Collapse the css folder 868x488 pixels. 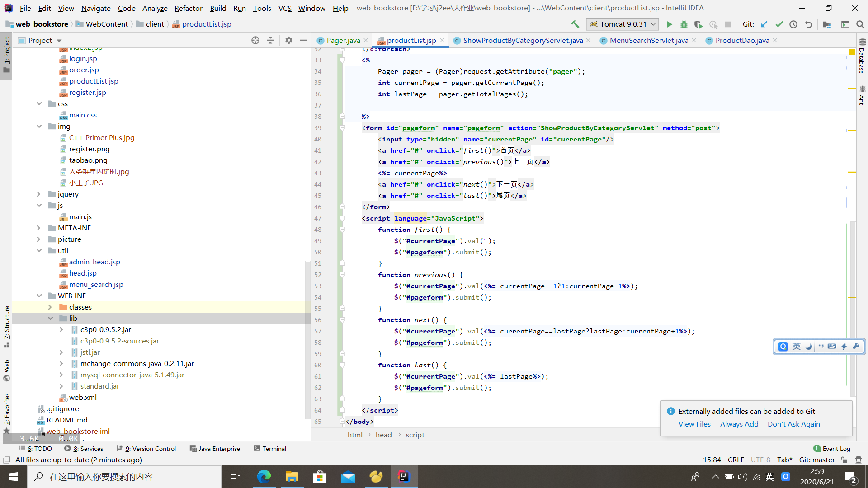tap(39, 104)
